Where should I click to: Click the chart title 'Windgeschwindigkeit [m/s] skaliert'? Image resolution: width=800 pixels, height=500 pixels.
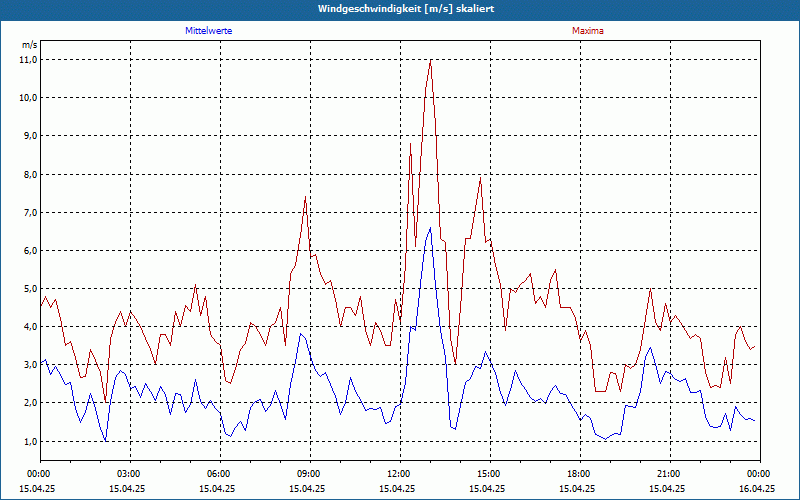[406, 9]
